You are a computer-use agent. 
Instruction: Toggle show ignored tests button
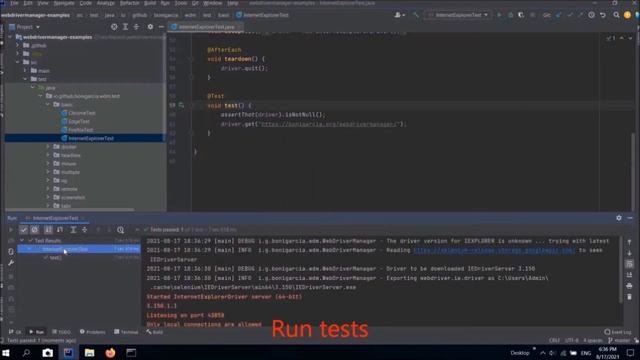pyautogui.click(x=35, y=230)
